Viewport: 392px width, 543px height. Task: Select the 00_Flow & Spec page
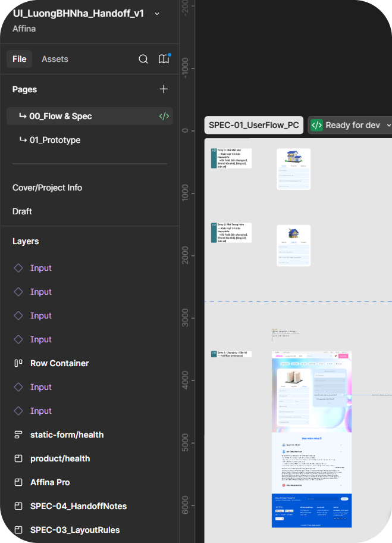(90, 116)
